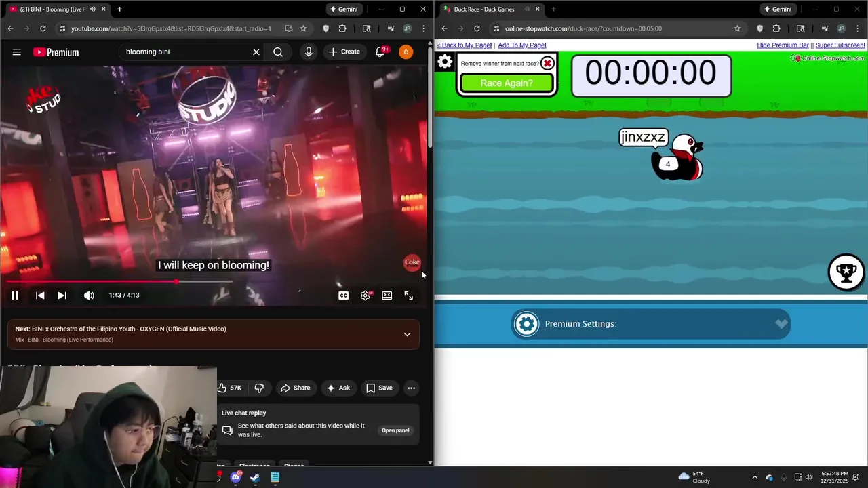Expand the Next mix playlist panel

pos(407,334)
